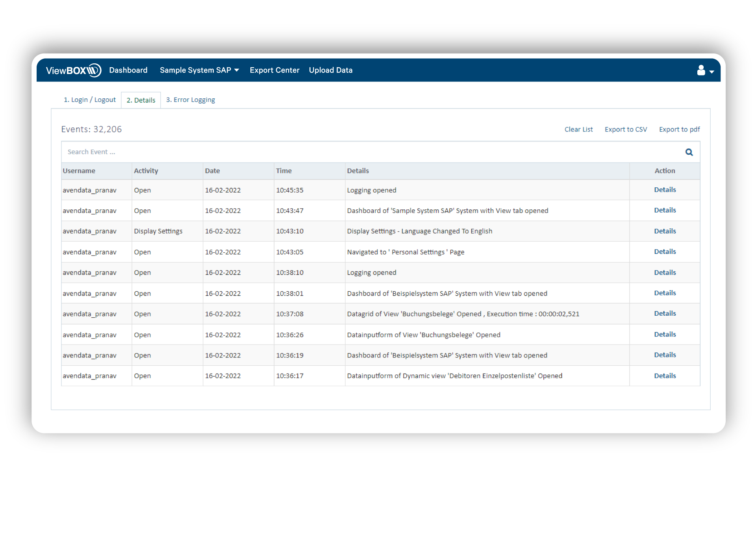Open the user account menu icon
Image resolution: width=756 pixels, height=533 pixels.
705,70
